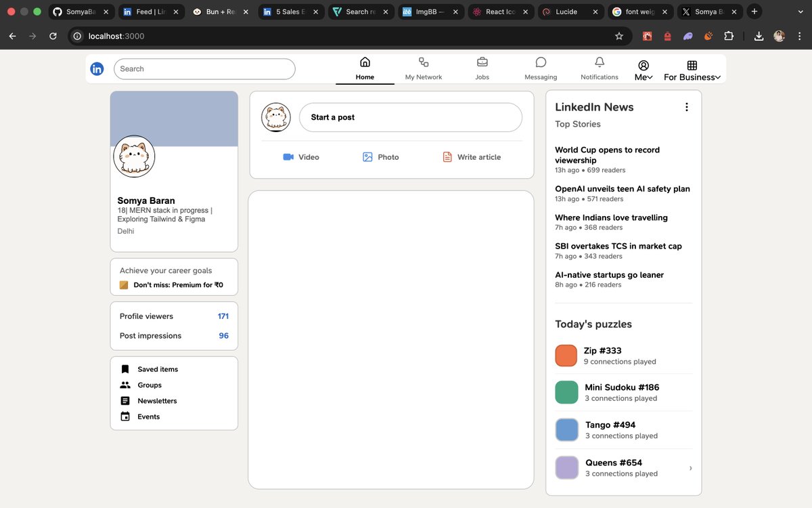Click browser back arrow

click(12, 36)
